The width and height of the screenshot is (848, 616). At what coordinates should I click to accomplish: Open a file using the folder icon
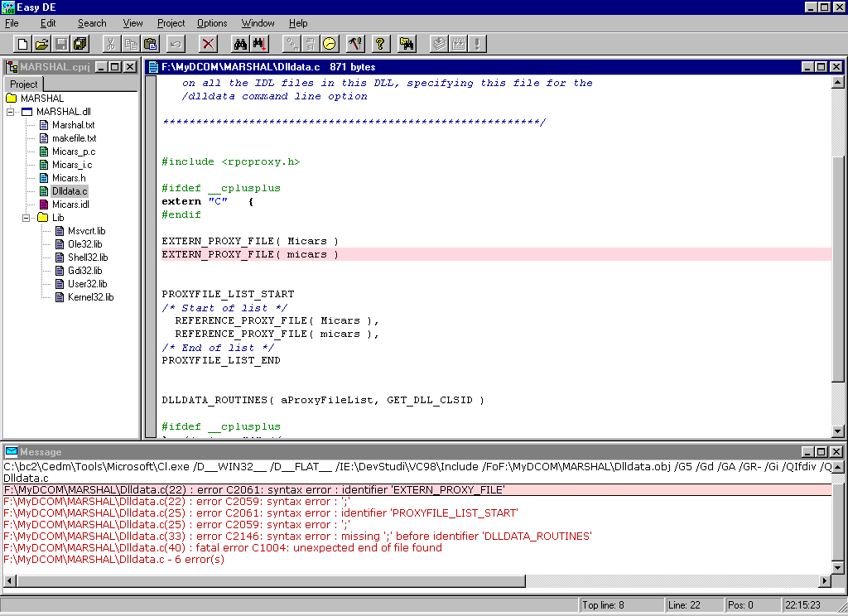point(41,44)
